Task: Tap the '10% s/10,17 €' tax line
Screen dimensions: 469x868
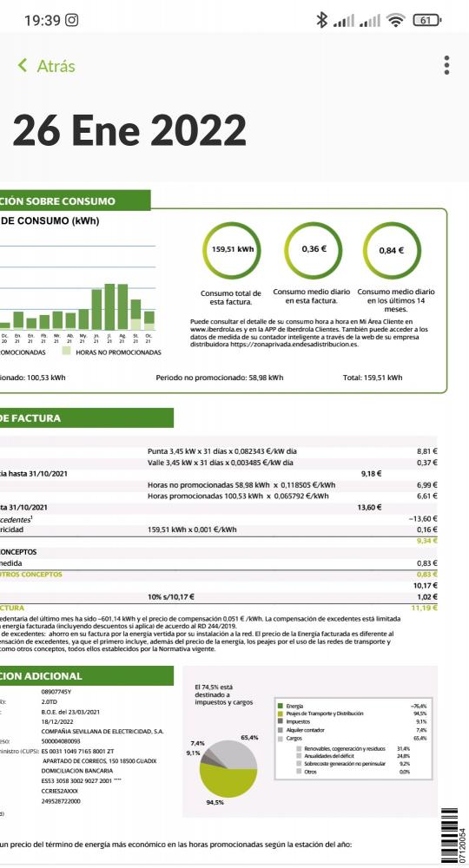Action: 170,597
